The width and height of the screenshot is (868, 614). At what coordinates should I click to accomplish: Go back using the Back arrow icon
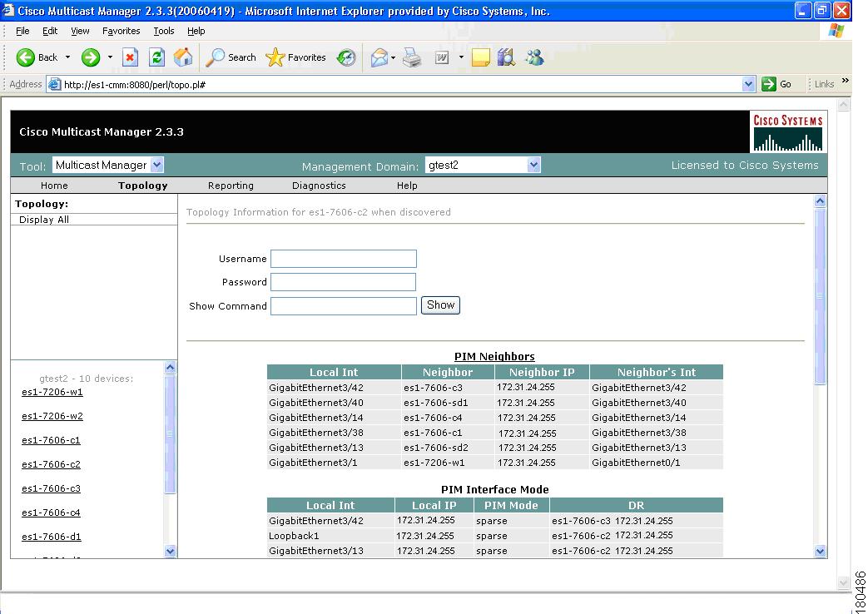click(x=26, y=57)
